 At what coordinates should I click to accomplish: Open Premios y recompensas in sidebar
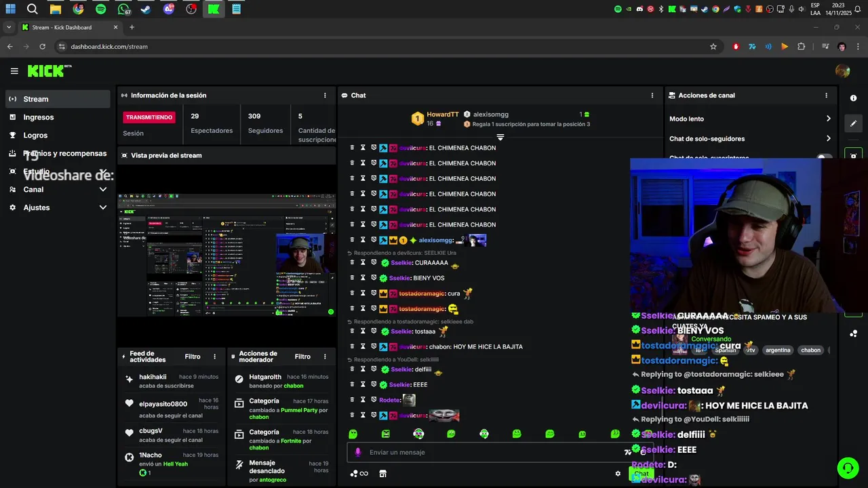(58, 153)
